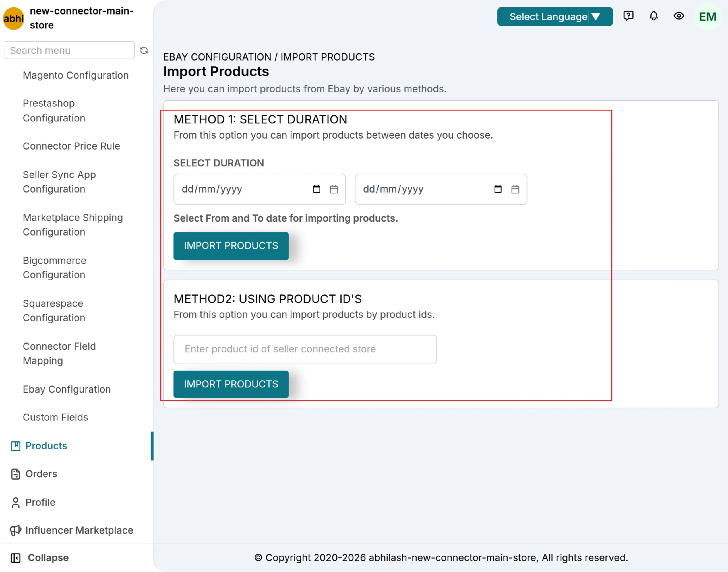The height and width of the screenshot is (572, 728).
Task: Open Ebay Configuration menu item
Action: (x=67, y=389)
